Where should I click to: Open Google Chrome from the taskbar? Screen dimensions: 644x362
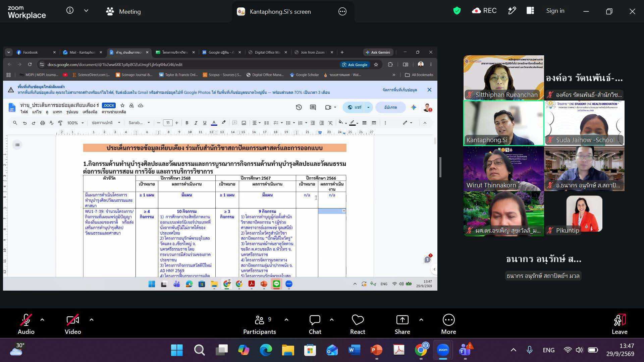[x=421, y=350]
